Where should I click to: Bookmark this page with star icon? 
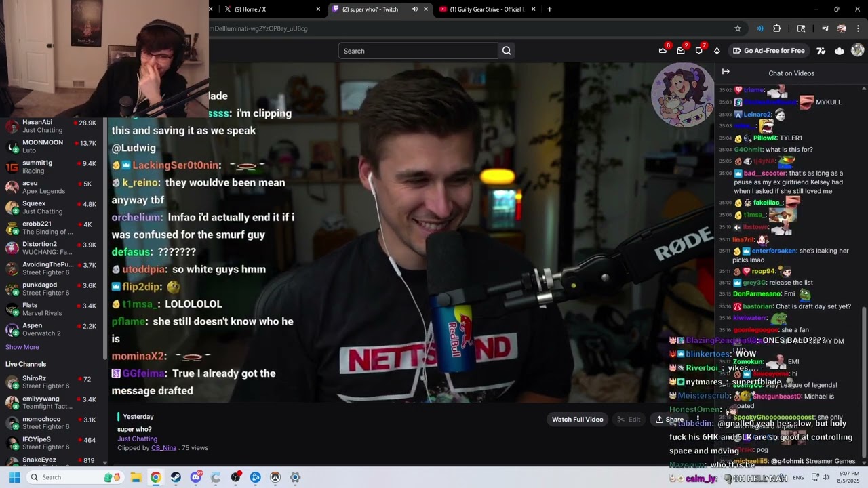tap(738, 28)
